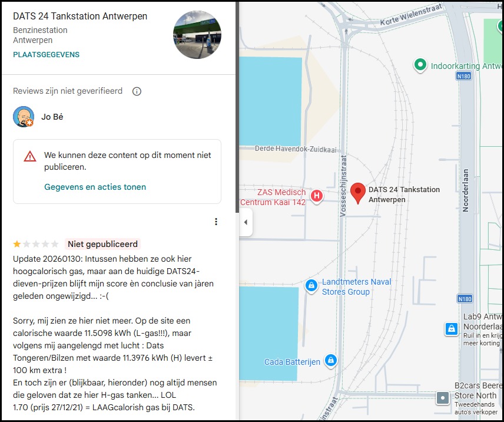Click the one-star rating of the review
This screenshot has width=504, height=422.
click(36, 244)
